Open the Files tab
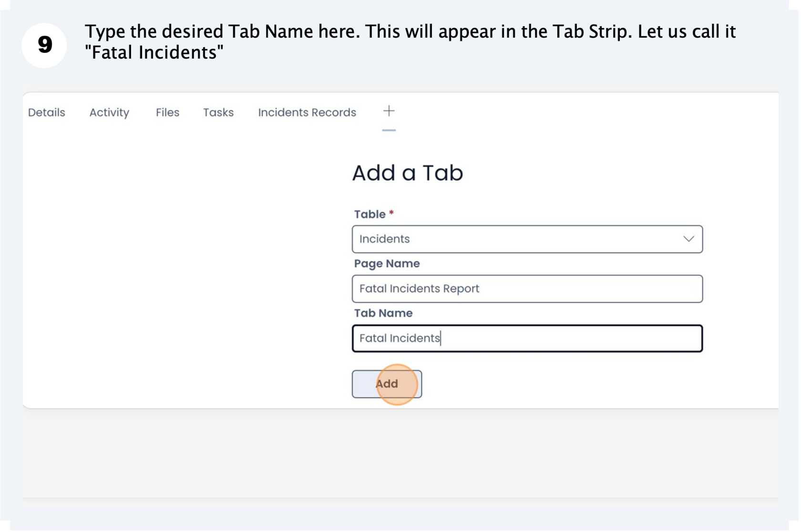 167,113
